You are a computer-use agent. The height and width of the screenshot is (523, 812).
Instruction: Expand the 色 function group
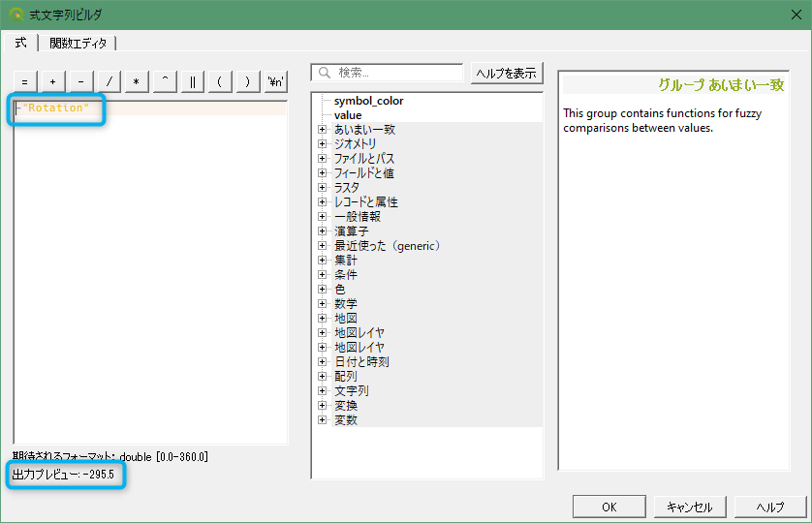coord(323,290)
